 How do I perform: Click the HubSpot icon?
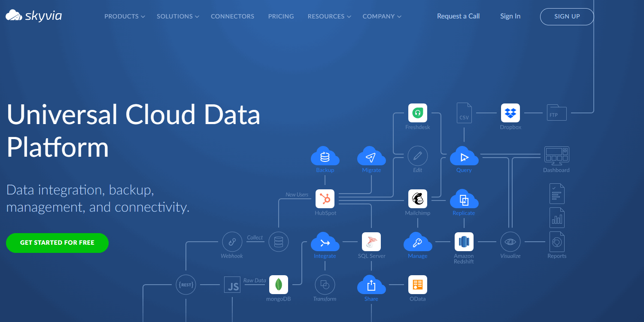(x=325, y=199)
